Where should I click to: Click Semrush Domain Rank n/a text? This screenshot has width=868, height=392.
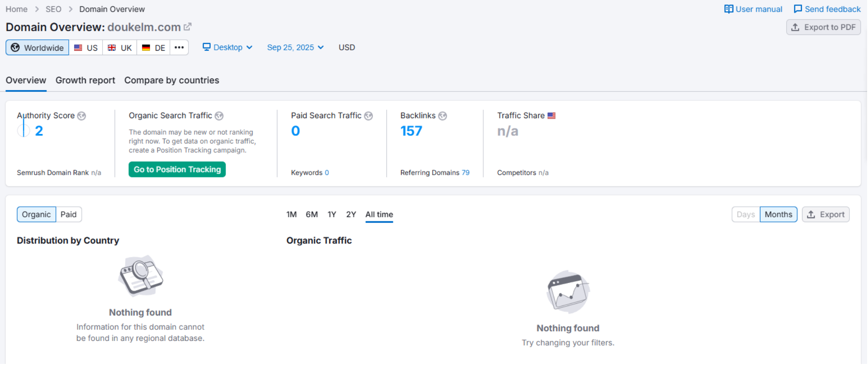click(x=59, y=172)
